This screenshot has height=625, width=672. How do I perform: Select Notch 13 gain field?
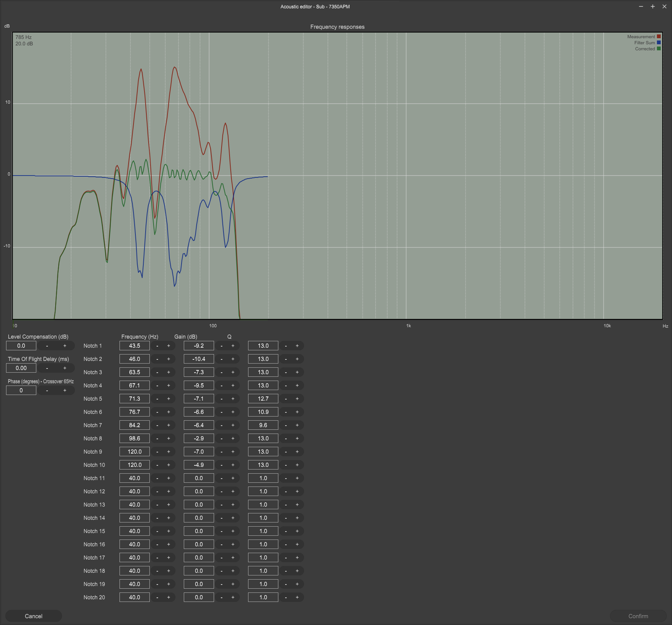point(199,505)
